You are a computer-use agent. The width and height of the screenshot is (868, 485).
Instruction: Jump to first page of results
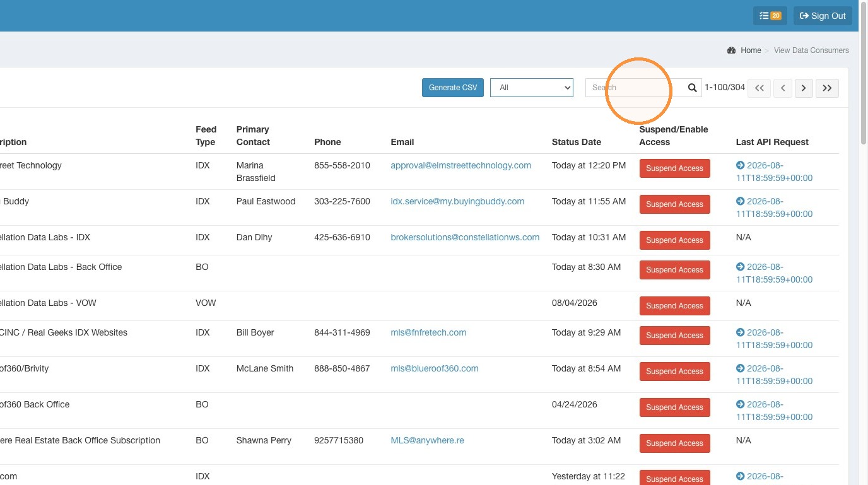[759, 88]
